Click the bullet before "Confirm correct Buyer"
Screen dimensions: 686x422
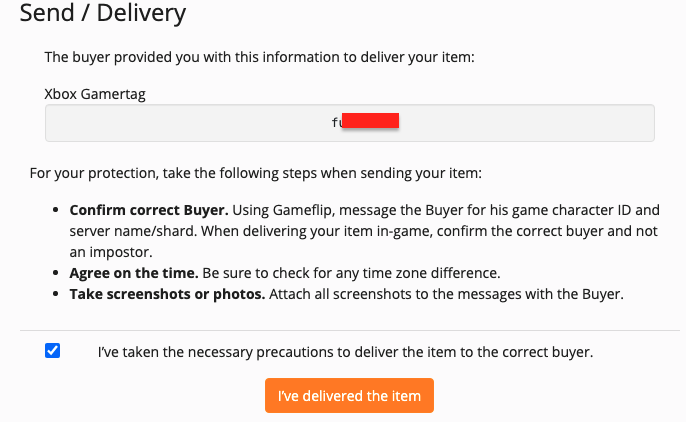(54, 212)
